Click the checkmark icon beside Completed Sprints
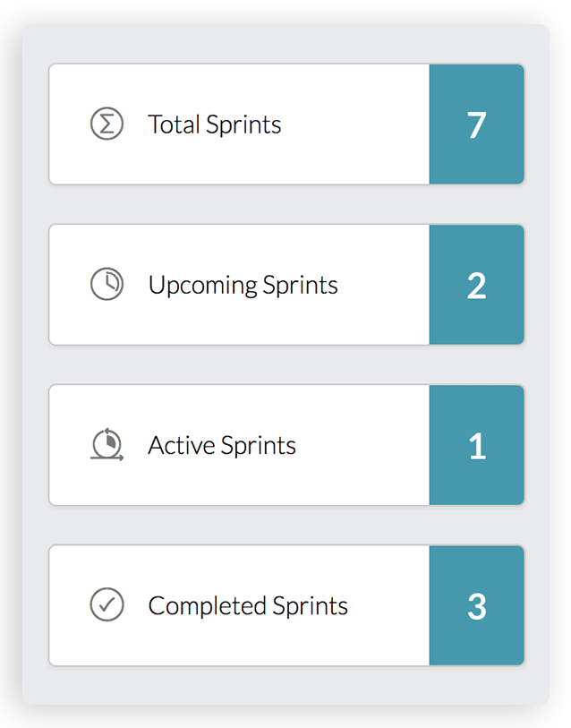 pyautogui.click(x=107, y=604)
